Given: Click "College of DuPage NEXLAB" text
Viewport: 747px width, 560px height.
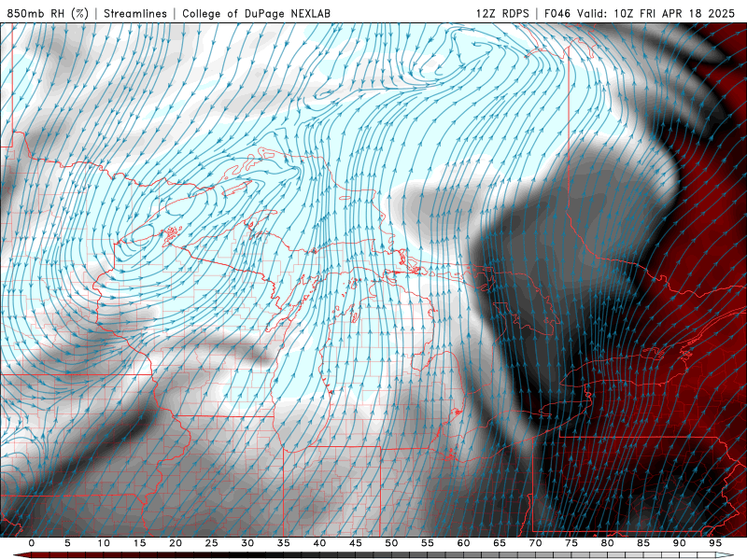Looking at the screenshot, I should 256,13.
